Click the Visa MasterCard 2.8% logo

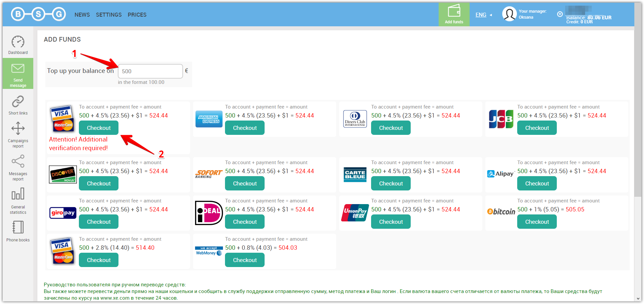tap(62, 250)
